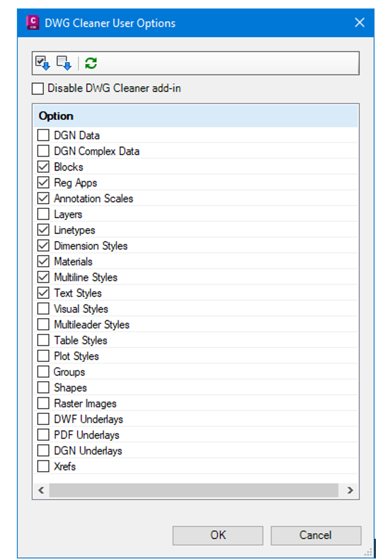Click the Check All toolbar icon
This screenshot has width=392, height=559.
pos(43,63)
